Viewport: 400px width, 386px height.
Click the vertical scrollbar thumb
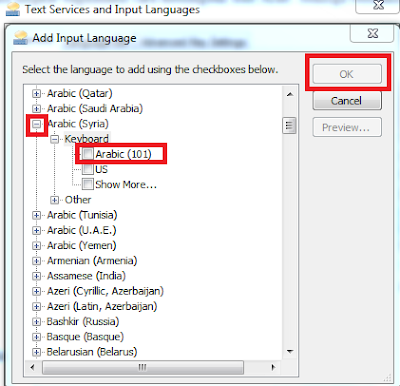pos(289,126)
